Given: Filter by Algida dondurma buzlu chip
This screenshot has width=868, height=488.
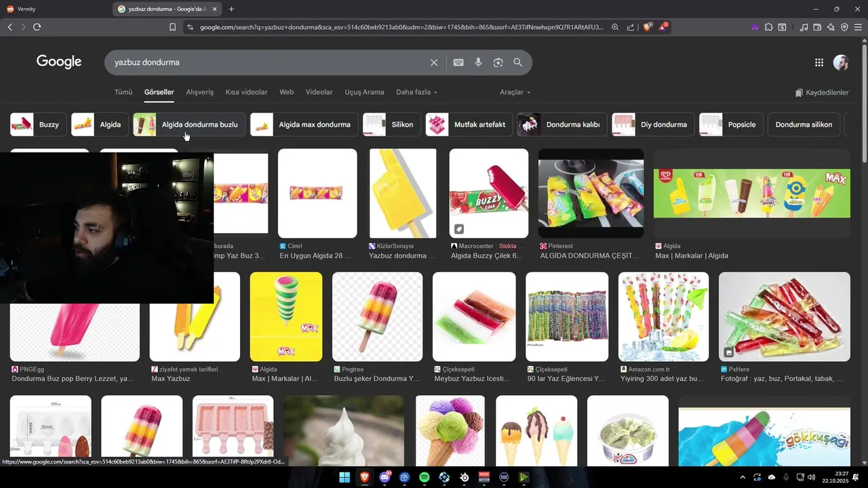Looking at the screenshot, I should point(189,125).
